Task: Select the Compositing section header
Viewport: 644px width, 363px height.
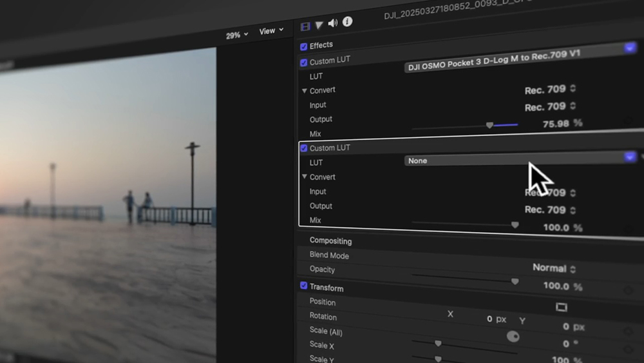Action: [330, 240]
